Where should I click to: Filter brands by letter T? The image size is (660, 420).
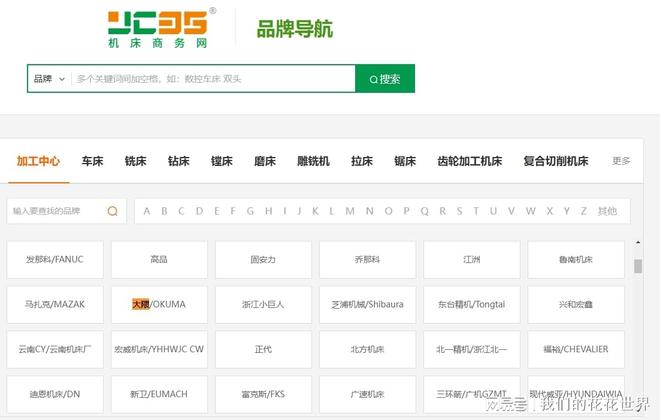476,211
